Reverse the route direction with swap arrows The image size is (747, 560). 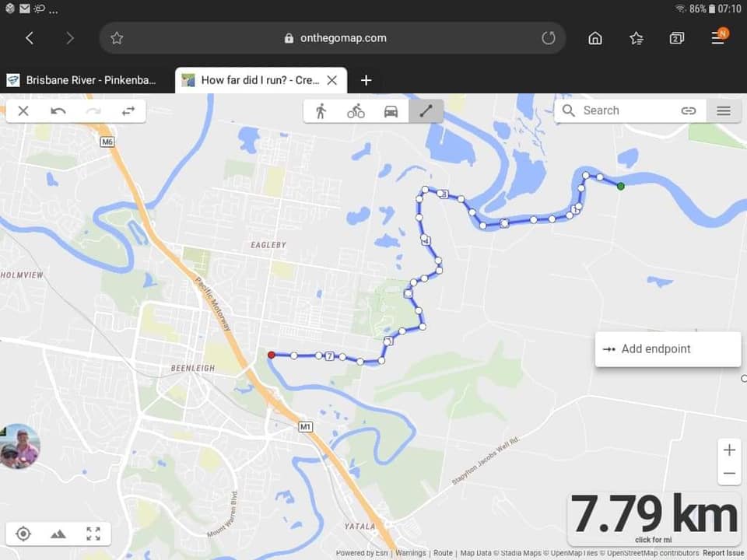[x=128, y=111]
